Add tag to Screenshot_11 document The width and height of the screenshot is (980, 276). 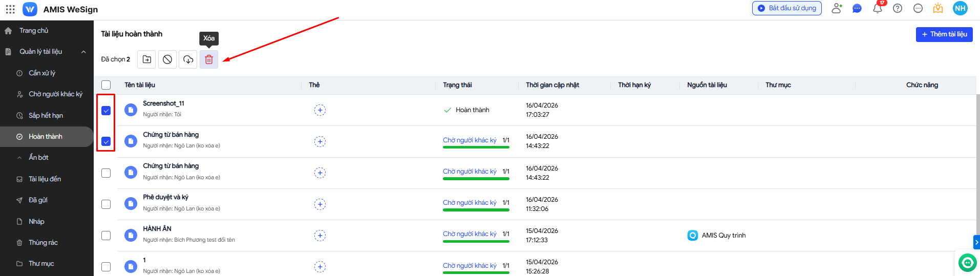coord(319,110)
